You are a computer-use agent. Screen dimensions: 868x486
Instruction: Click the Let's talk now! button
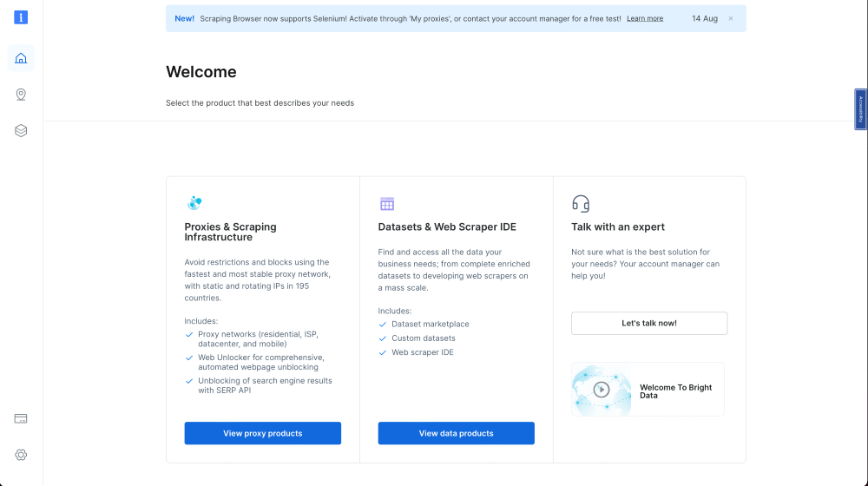(x=649, y=323)
